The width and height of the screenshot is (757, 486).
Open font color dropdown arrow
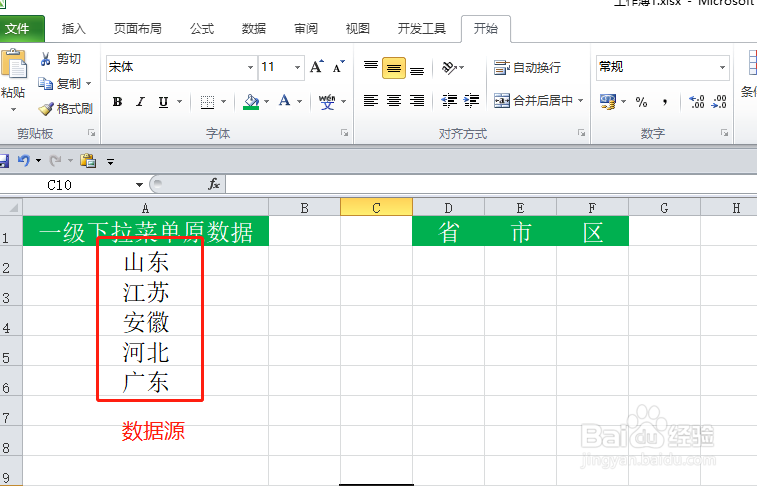299,102
